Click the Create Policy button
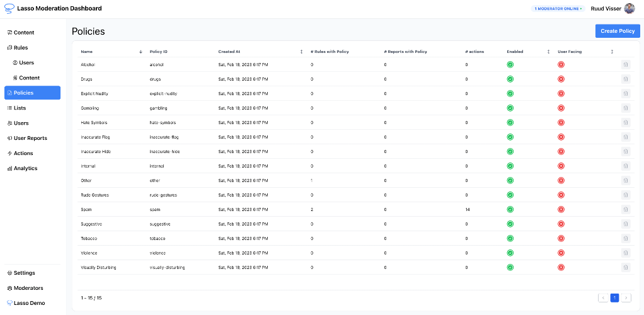 pos(618,31)
